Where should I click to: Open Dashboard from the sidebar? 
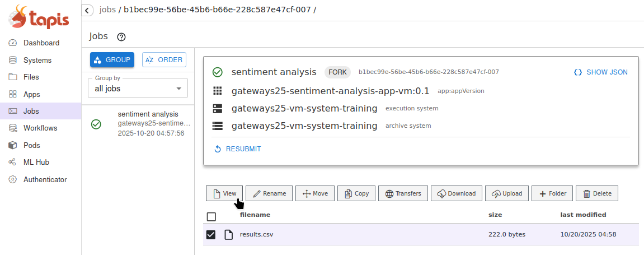pos(41,43)
